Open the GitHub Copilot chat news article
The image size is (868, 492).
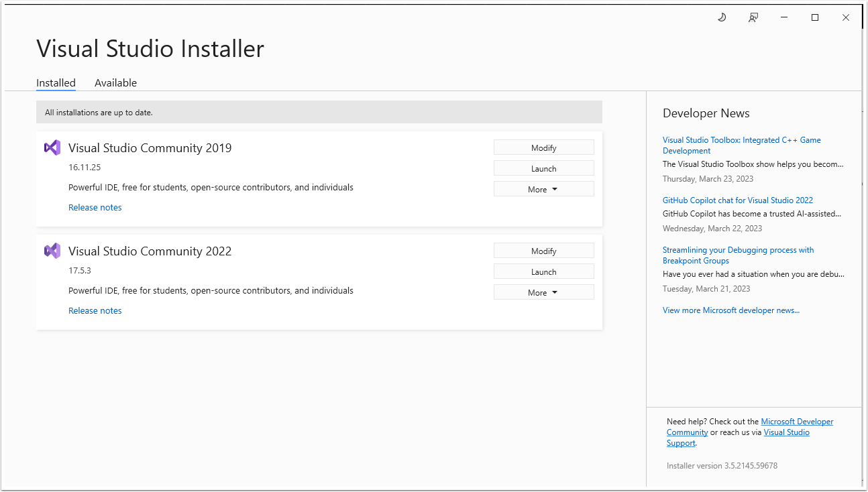pyautogui.click(x=738, y=200)
